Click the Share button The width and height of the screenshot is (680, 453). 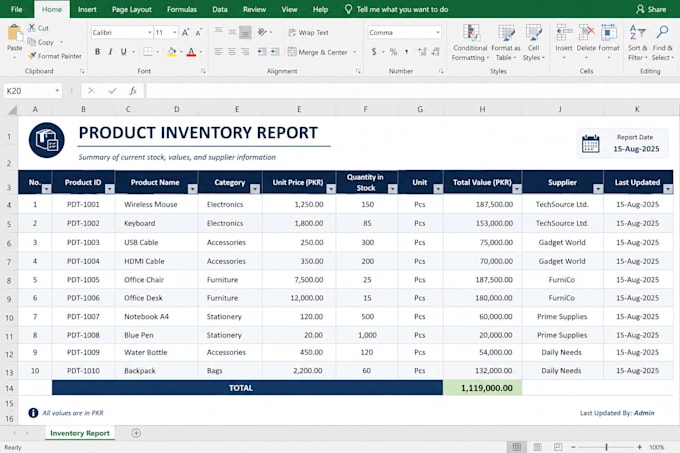click(651, 9)
